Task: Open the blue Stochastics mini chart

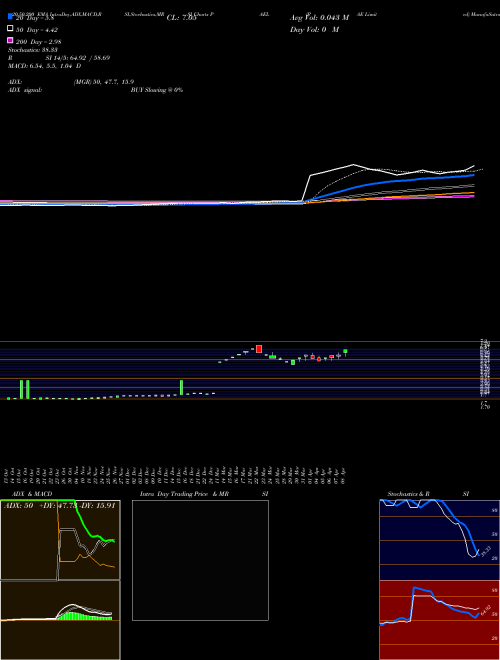Action: [x=439, y=540]
